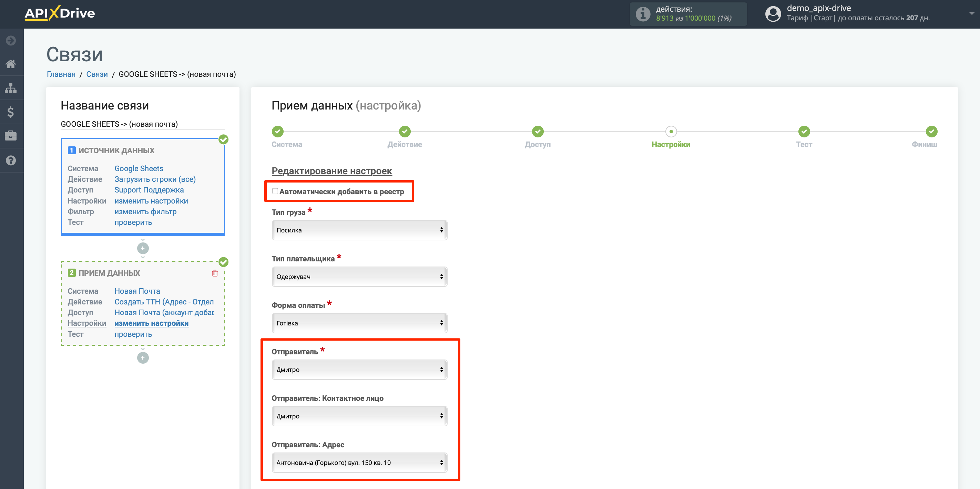Expand account menu chevron

point(971,13)
